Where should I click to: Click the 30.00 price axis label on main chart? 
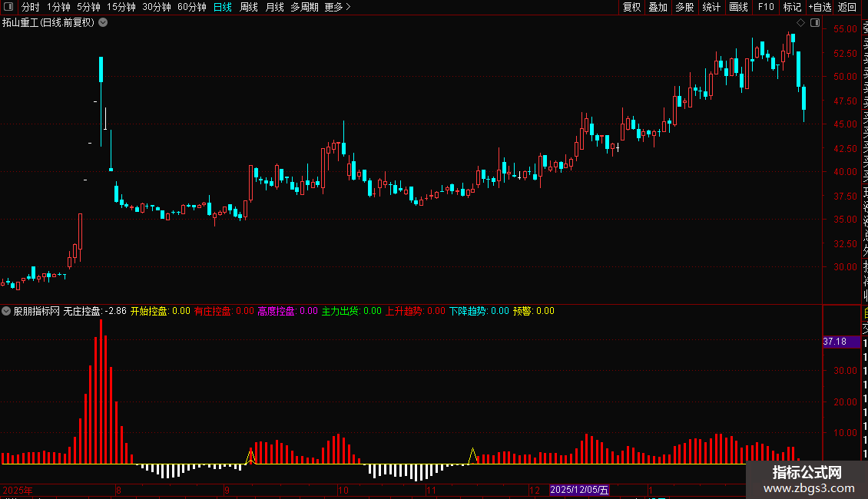(845, 266)
